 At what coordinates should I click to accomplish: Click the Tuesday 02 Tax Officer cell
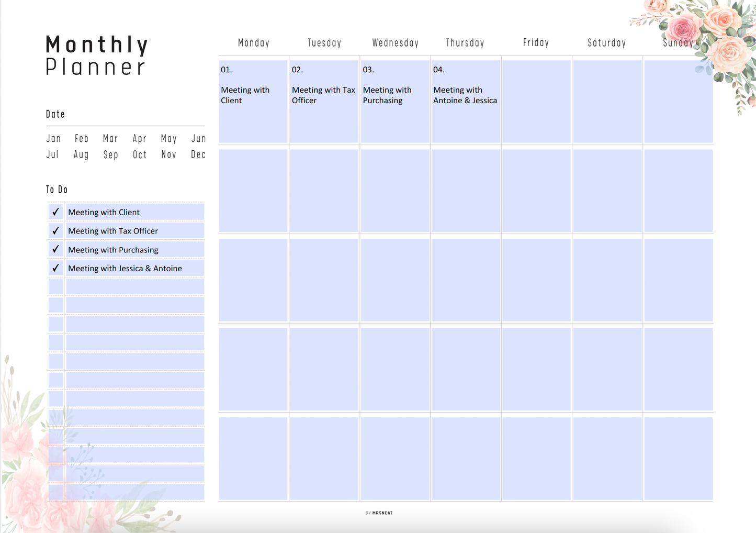tap(324, 101)
